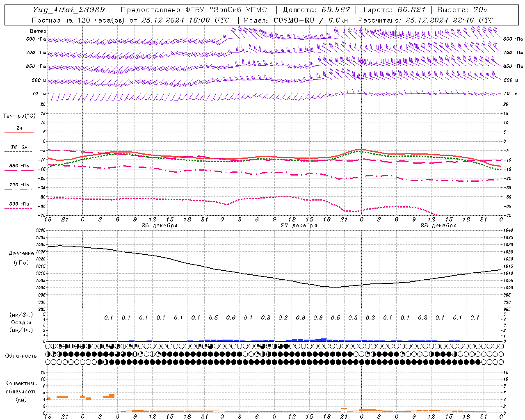Screen dimensions: 525x420
Task: Click the computed time Рассчитано: 25.12.2024 22:46 UTC
Action: point(426,20)
